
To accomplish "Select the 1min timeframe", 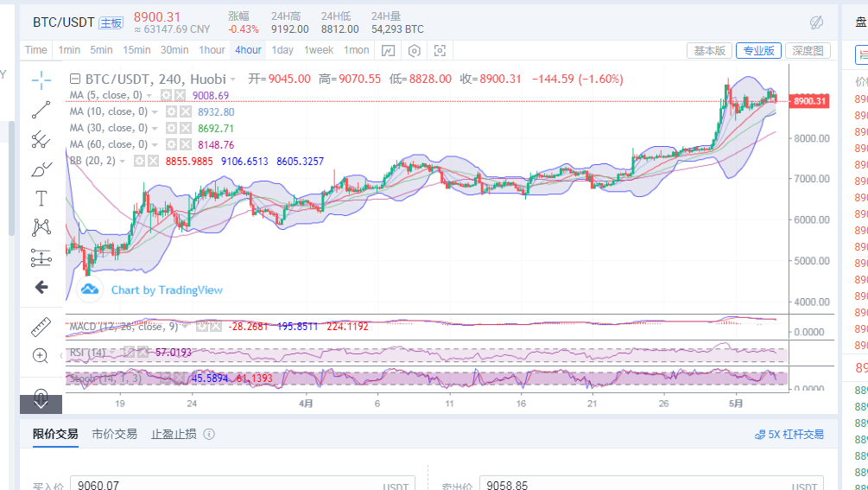I will tap(69, 50).
